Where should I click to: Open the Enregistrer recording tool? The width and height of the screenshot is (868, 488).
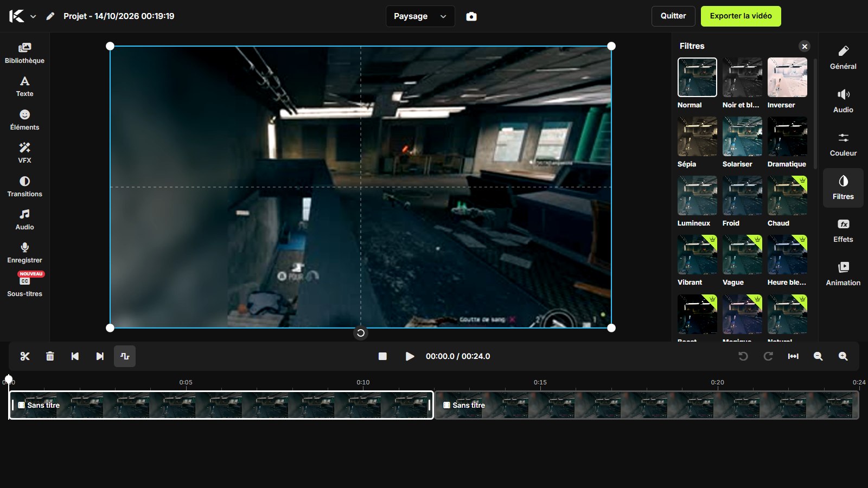click(24, 253)
